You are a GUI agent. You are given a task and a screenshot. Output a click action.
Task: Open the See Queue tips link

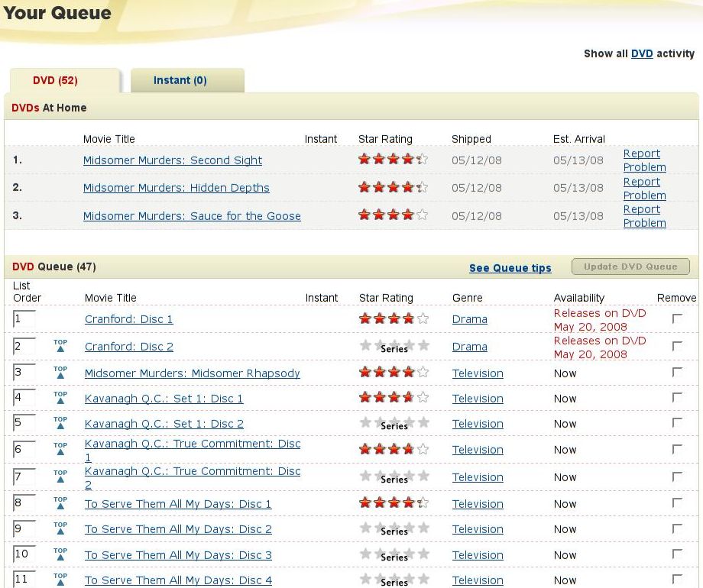click(x=510, y=268)
